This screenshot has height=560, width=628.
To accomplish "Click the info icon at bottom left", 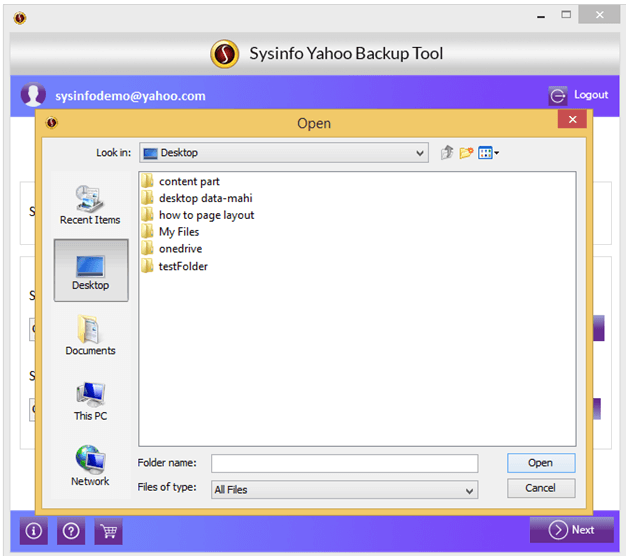I will point(33,531).
